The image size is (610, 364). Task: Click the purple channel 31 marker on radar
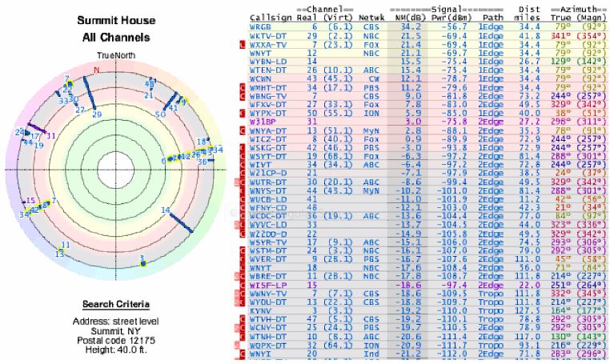(x=38, y=127)
